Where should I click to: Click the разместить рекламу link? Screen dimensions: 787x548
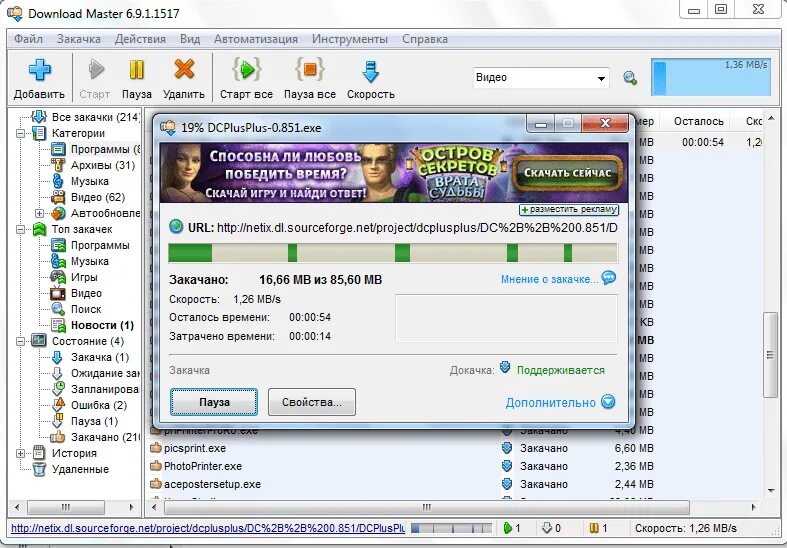[x=569, y=209]
